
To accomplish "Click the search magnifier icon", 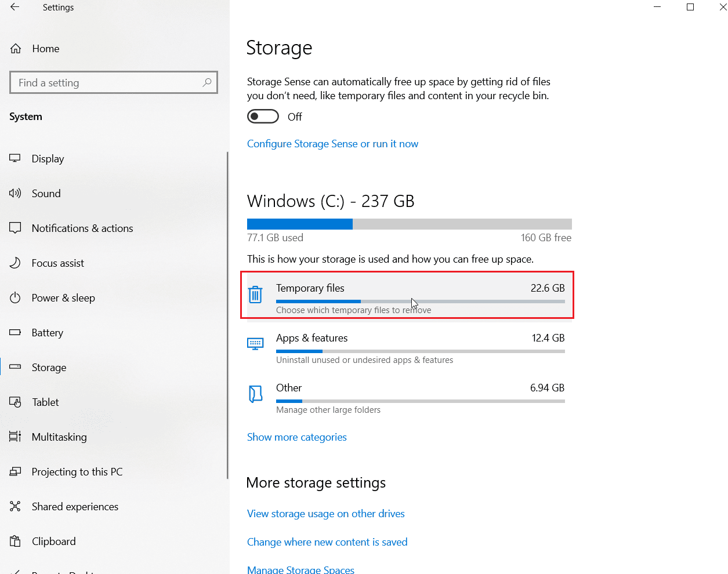I will [207, 82].
